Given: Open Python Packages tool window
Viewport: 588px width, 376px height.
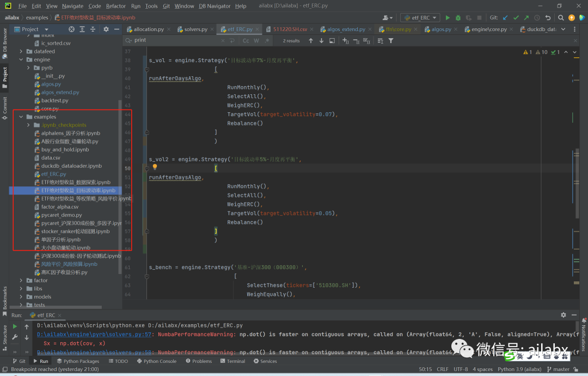Looking at the screenshot, I should pyautogui.click(x=78, y=361).
